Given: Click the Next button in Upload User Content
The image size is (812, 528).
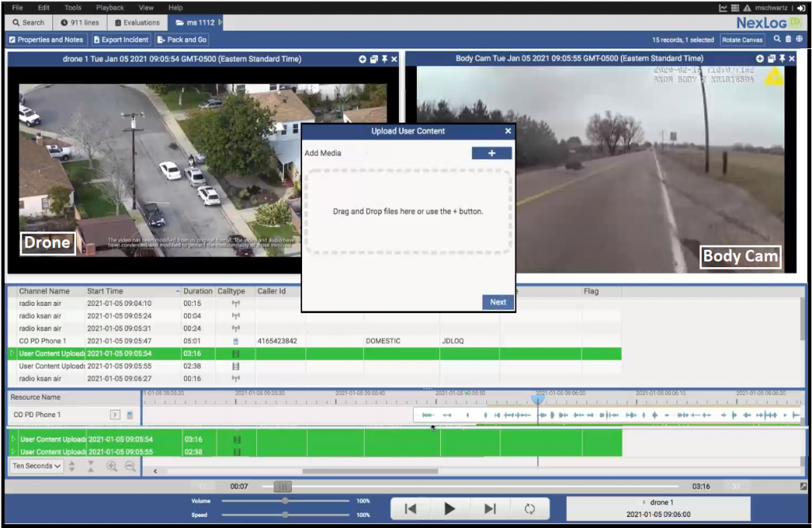Looking at the screenshot, I should pyautogui.click(x=498, y=302).
